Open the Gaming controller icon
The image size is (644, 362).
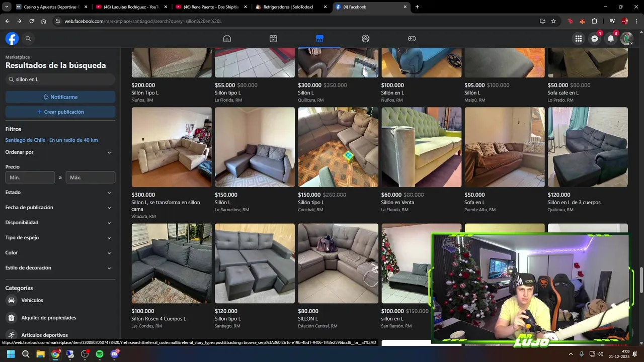pyautogui.click(x=412, y=39)
